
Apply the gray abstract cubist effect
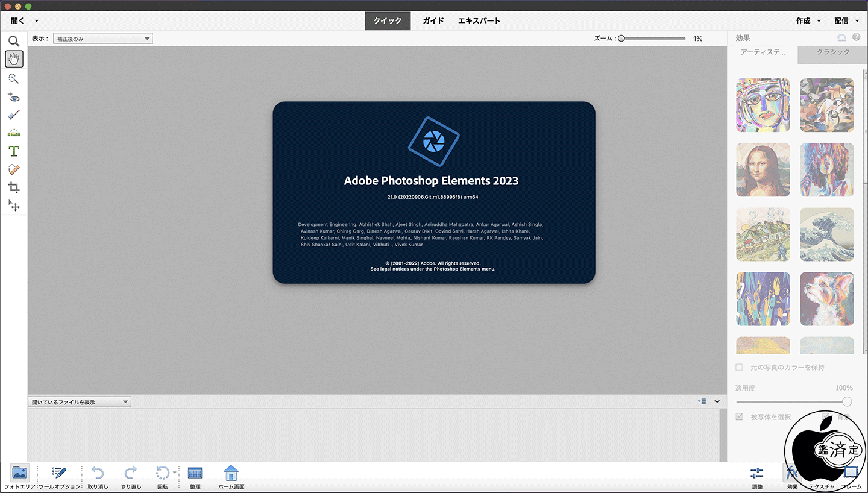coord(827,105)
